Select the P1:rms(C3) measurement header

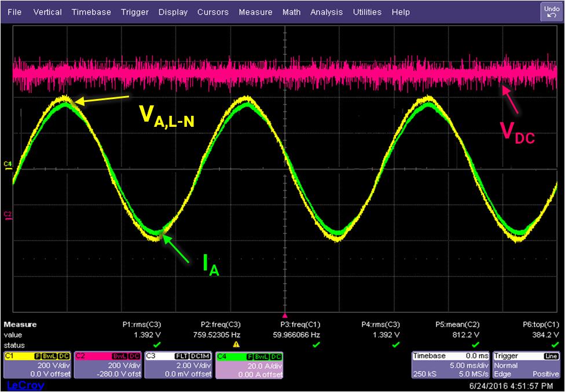(142, 324)
